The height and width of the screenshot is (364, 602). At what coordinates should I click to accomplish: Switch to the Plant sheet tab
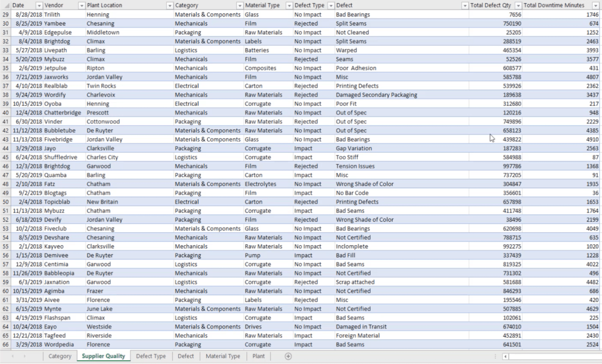[258, 356]
